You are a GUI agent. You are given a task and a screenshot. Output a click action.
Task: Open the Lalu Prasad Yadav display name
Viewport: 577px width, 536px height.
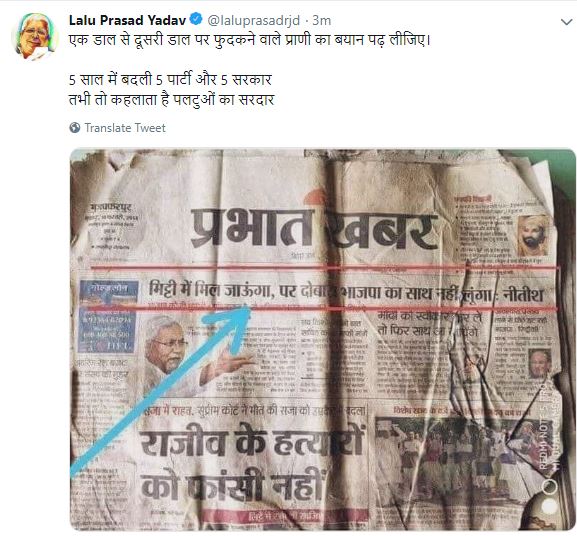(127, 20)
